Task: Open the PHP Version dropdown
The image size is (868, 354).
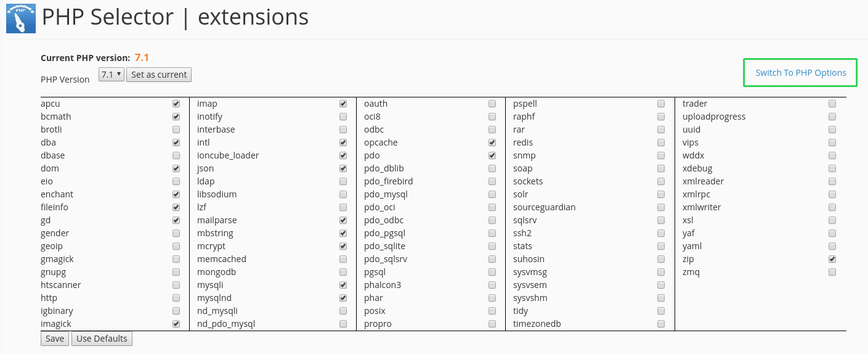Action: click(x=112, y=75)
